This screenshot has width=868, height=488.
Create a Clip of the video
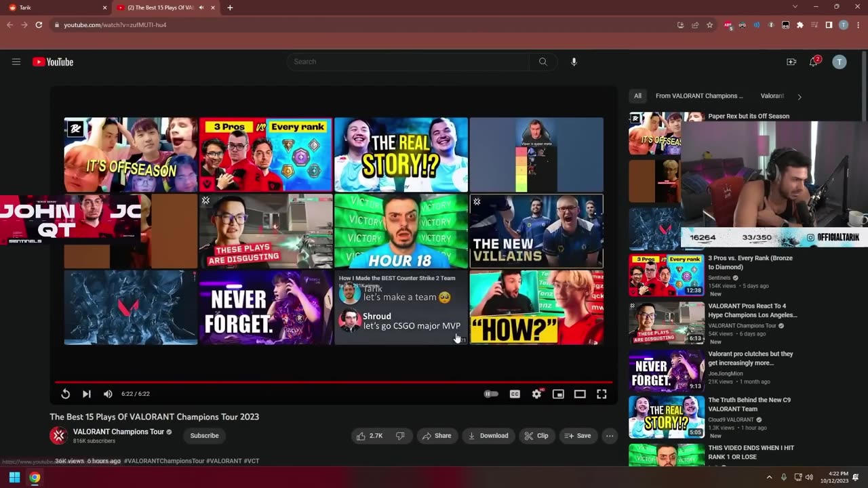pos(537,436)
